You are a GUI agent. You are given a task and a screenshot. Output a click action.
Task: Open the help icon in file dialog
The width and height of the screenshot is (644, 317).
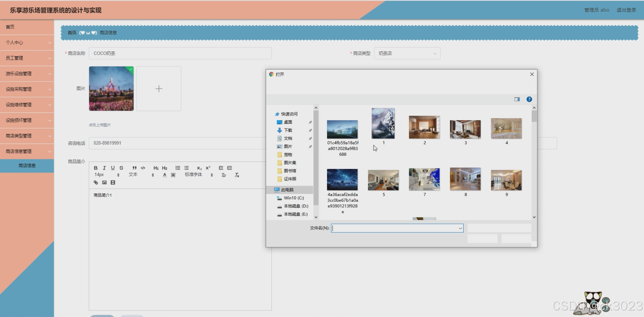[x=529, y=99]
